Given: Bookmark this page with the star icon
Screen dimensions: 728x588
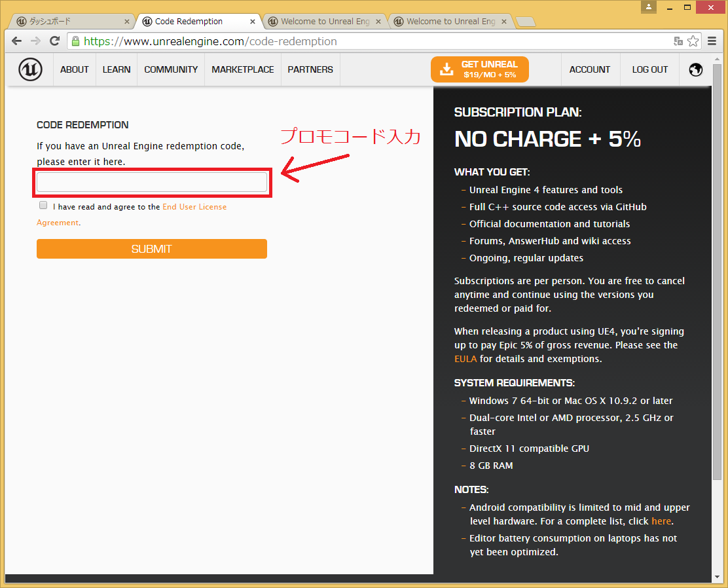Looking at the screenshot, I should coord(693,41).
